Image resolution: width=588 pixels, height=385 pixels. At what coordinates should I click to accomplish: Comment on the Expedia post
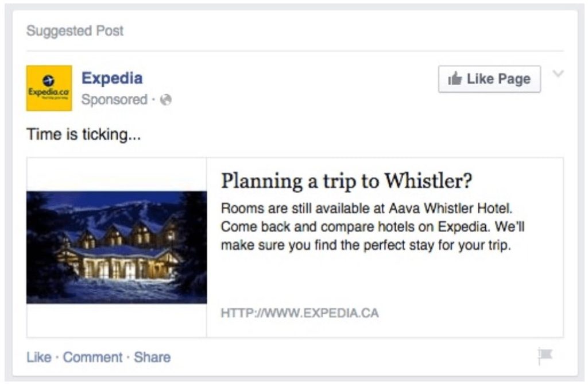pos(92,357)
